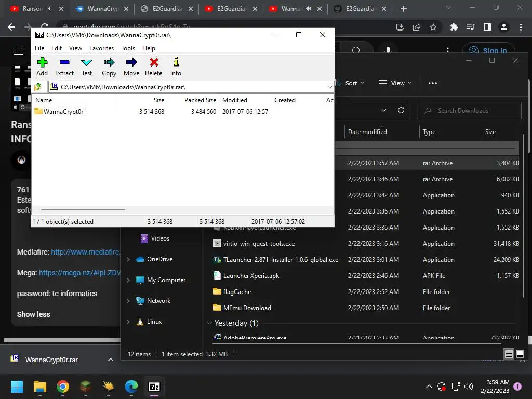Open YouTube hamburger guide menu

[19, 51]
